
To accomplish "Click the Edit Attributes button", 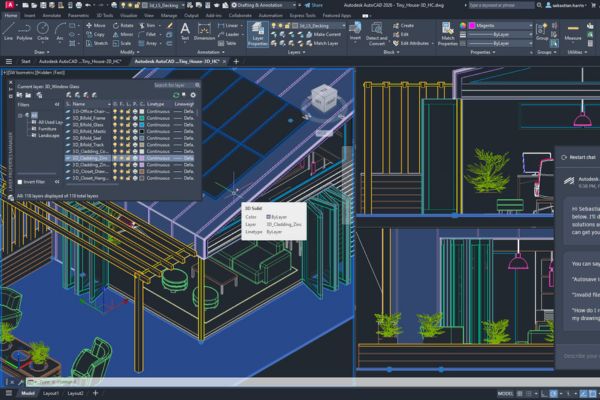I will pos(411,43).
